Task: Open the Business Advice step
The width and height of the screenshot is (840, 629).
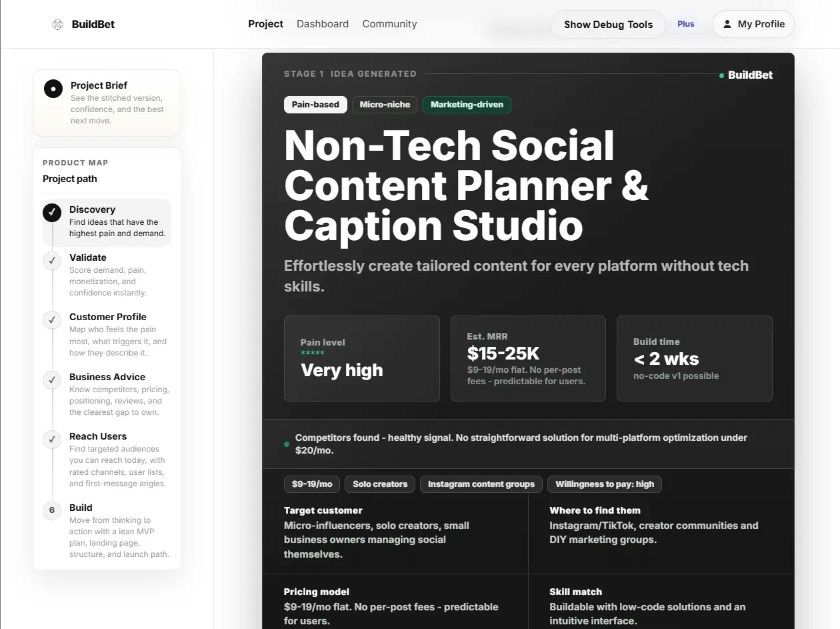Action: (107, 394)
